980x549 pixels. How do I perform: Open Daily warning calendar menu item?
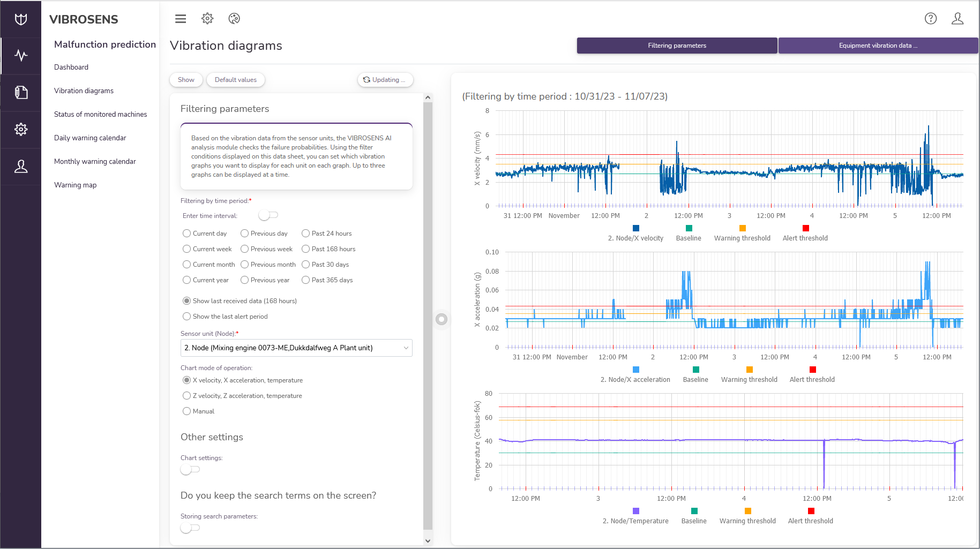pos(90,138)
